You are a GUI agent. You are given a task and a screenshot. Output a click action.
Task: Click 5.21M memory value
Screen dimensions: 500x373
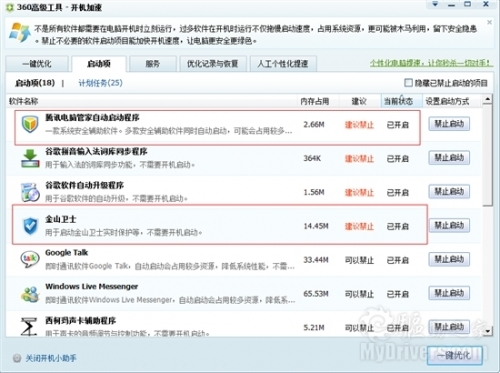pyautogui.click(x=314, y=328)
